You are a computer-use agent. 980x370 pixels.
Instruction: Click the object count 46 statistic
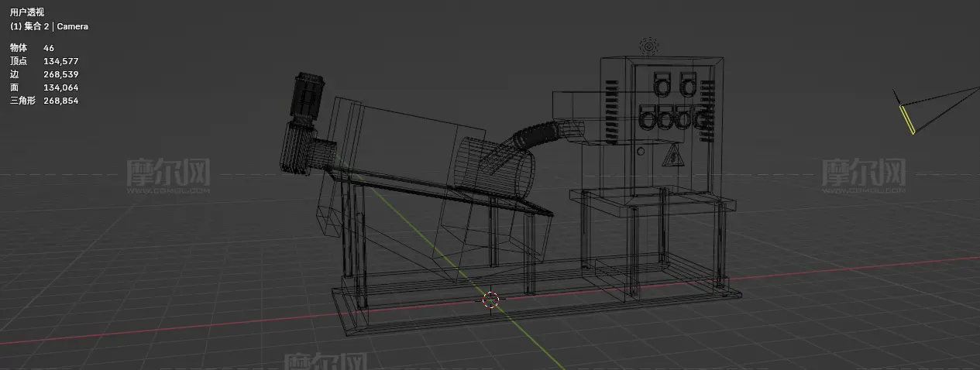click(49, 48)
